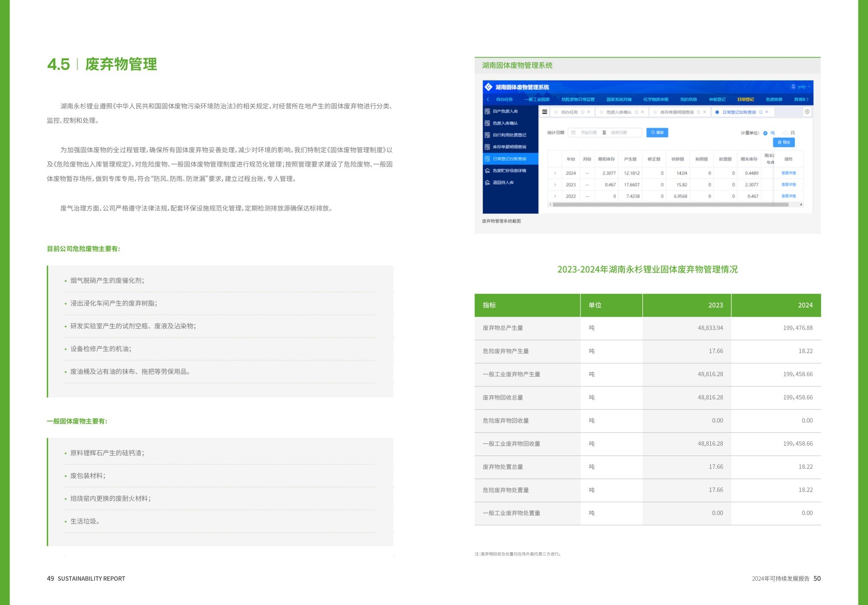Select the 只 unit radio button
Image resolution: width=868 pixels, height=605 pixels.
[x=786, y=133]
